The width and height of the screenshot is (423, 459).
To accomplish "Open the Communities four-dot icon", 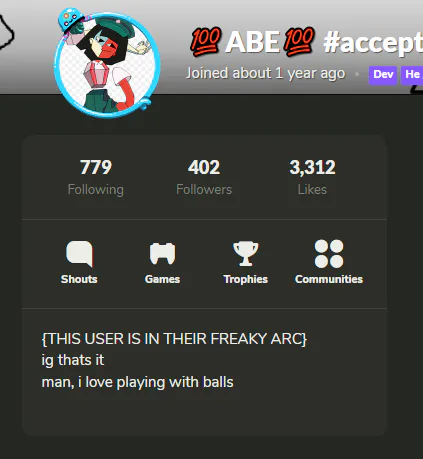I will click(x=329, y=254).
